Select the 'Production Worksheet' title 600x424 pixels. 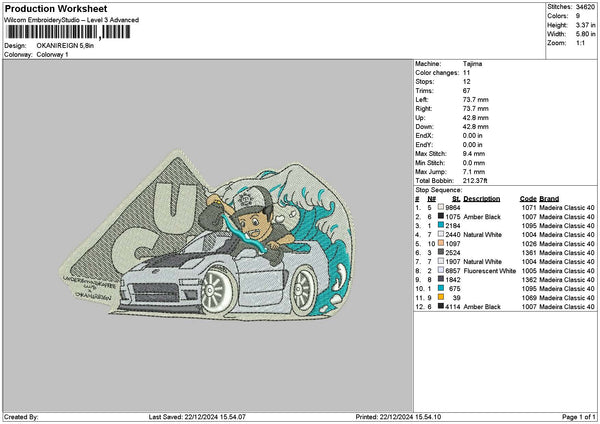[x=56, y=8]
